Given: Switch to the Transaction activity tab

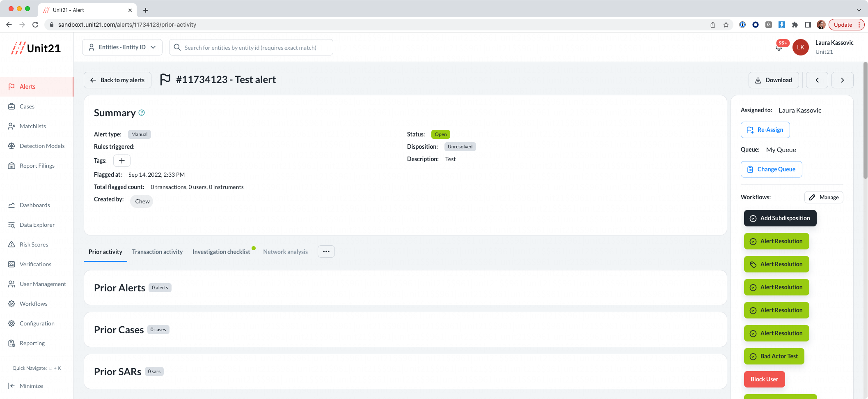Looking at the screenshot, I should [x=157, y=251].
